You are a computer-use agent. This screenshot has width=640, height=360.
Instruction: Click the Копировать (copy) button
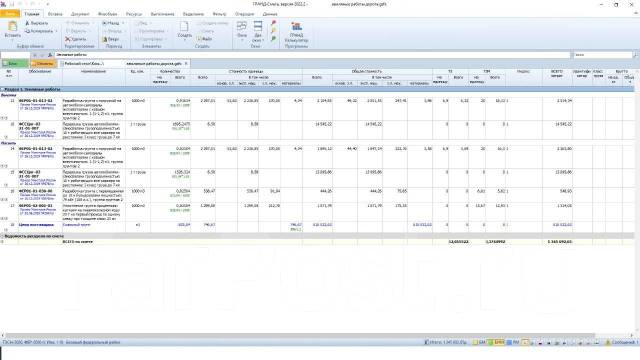pyautogui.click(x=39, y=31)
